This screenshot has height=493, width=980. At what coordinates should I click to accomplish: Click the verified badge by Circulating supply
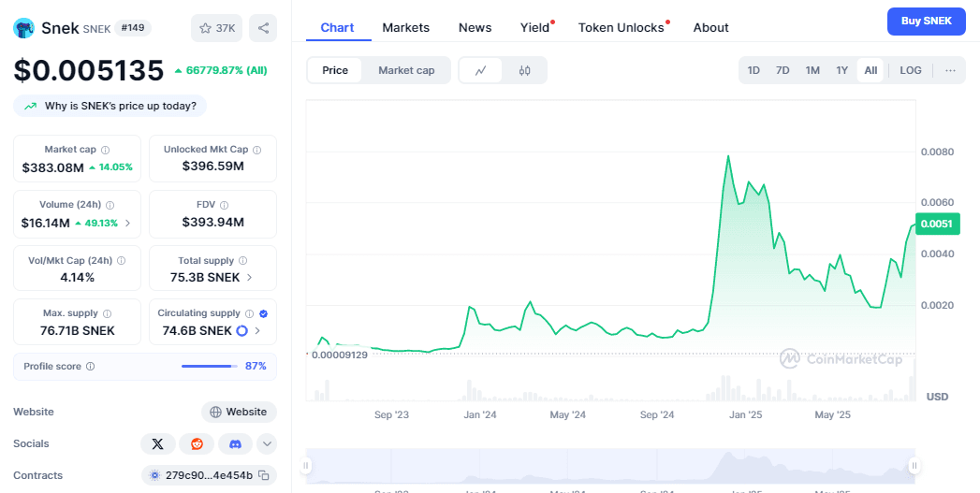pyautogui.click(x=263, y=313)
